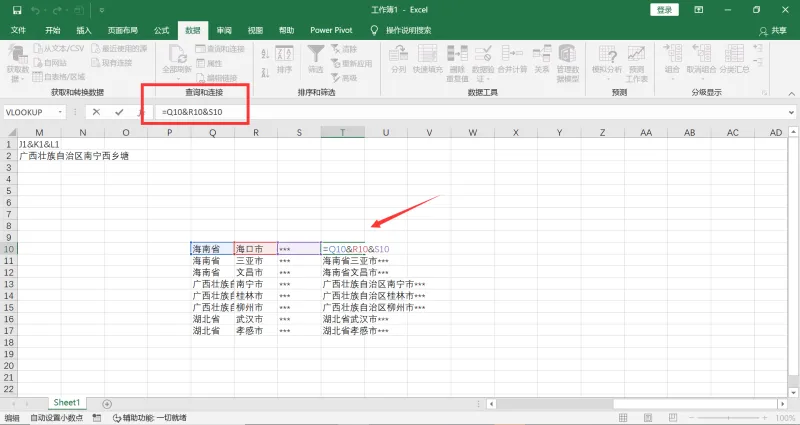
Task: Click macro record icon in status bar
Action: point(97,418)
